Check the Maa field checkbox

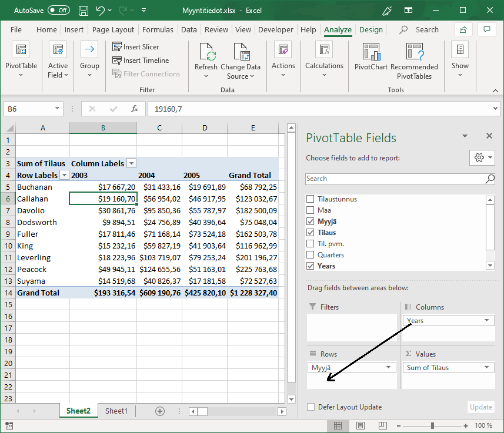tap(311, 210)
